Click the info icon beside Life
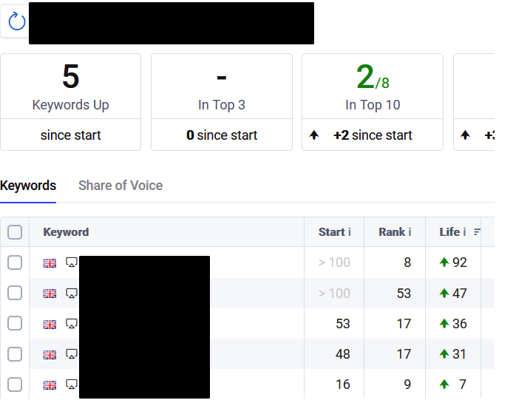The image size is (530, 420). (464, 232)
